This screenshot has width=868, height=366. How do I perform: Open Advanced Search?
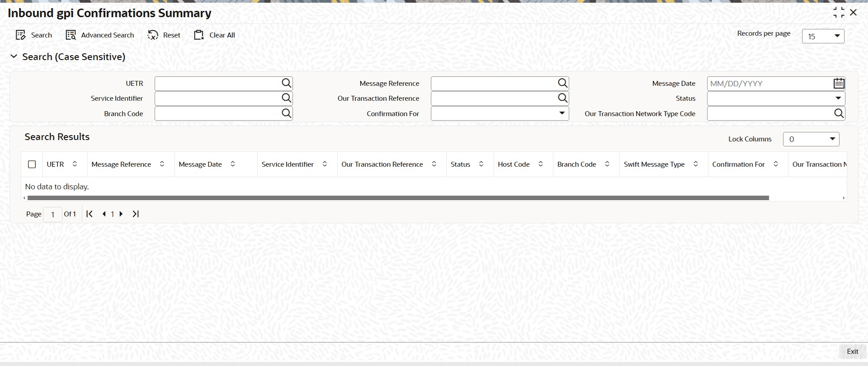coord(100,35)
